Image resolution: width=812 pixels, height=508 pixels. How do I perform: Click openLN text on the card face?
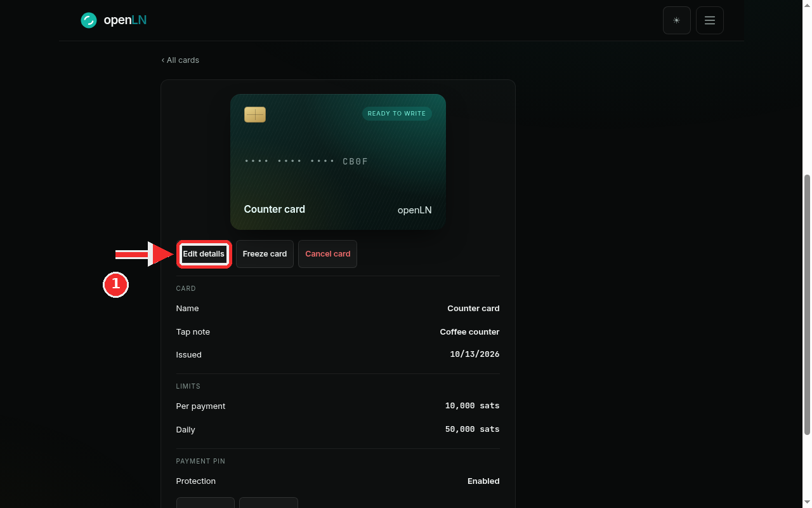[414, 210]
